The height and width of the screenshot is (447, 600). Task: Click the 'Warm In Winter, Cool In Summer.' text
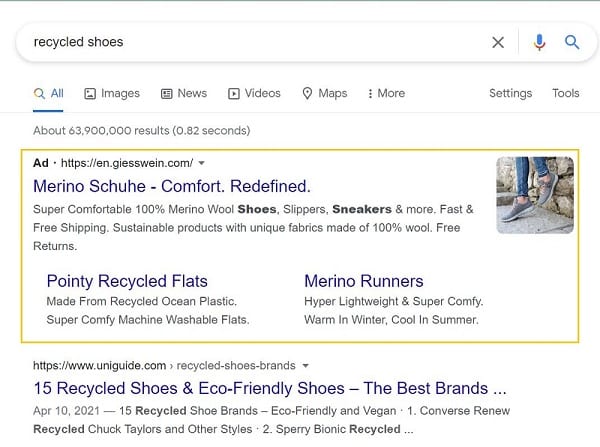(x=391, y=320)
